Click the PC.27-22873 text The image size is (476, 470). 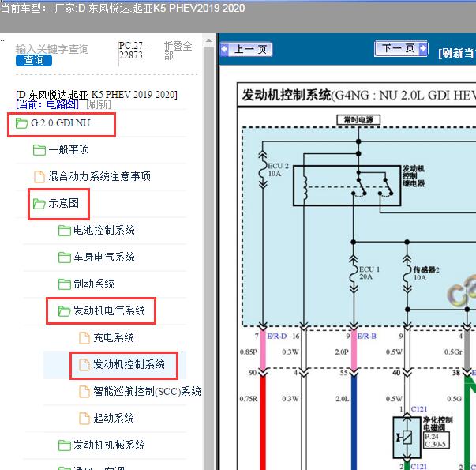click(x=133, y=51)
